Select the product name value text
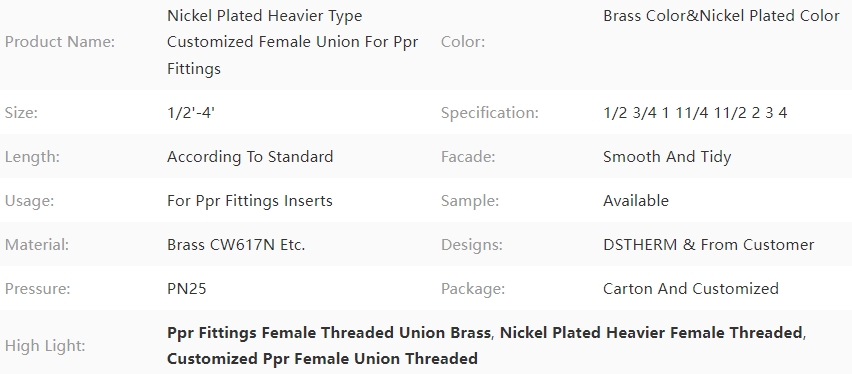Screen dimensions: 852x374 [292, 42]
